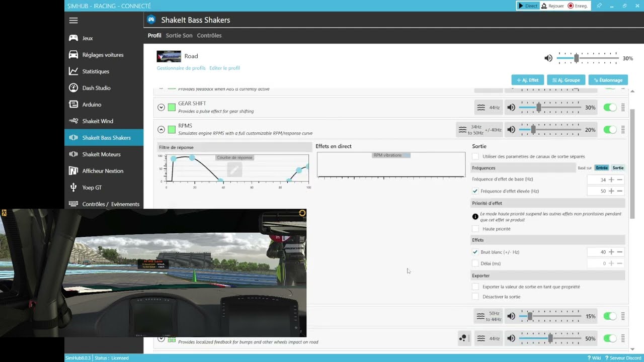Adjust the global 30% volume slider
Viewport: 644px width, 362px height.
[x=588, y=58]
